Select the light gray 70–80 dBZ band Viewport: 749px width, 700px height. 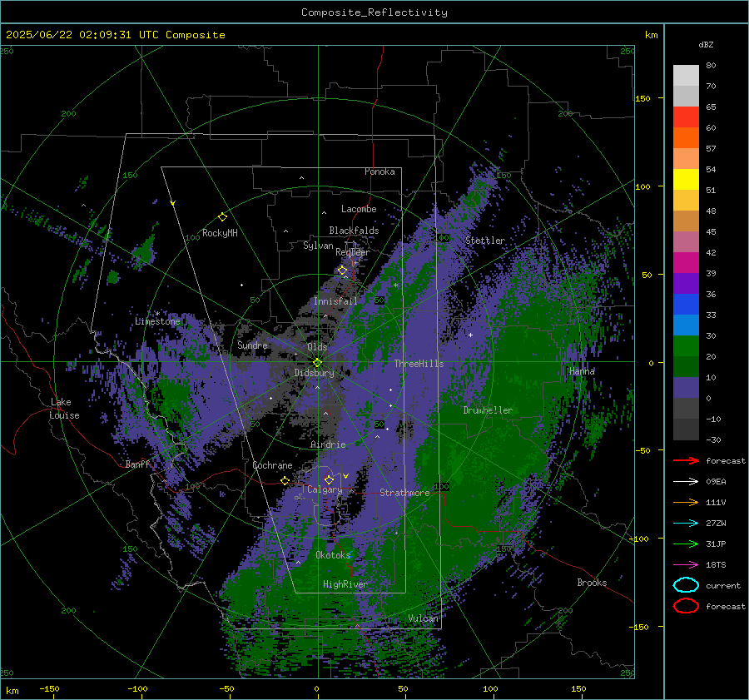(x=686, y=76)
